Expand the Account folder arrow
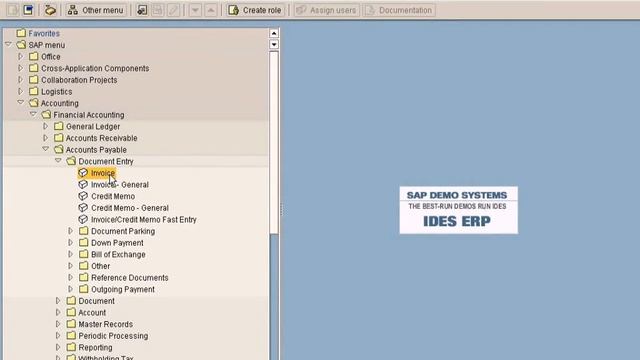The image size is (640, 360). [58, 312]
